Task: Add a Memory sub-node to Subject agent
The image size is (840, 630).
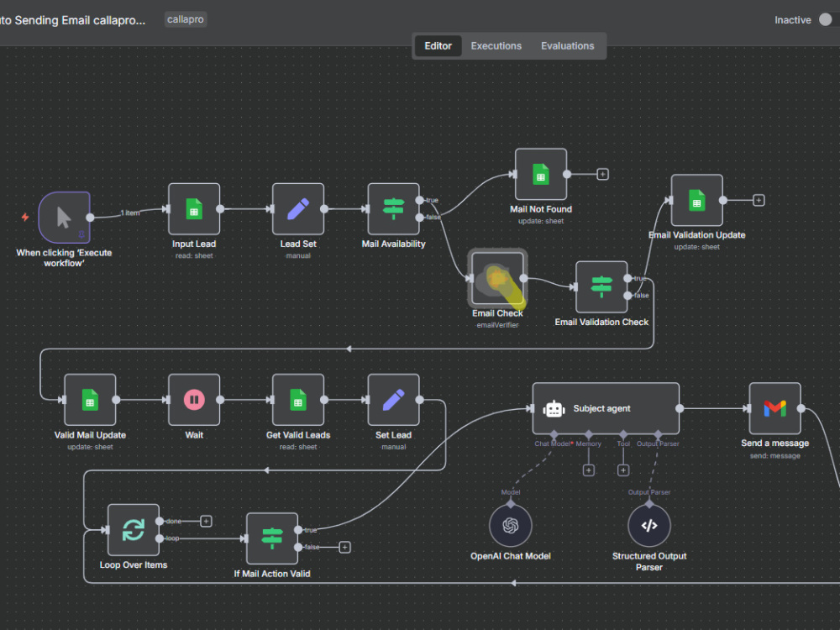Action: click(588, 470)
